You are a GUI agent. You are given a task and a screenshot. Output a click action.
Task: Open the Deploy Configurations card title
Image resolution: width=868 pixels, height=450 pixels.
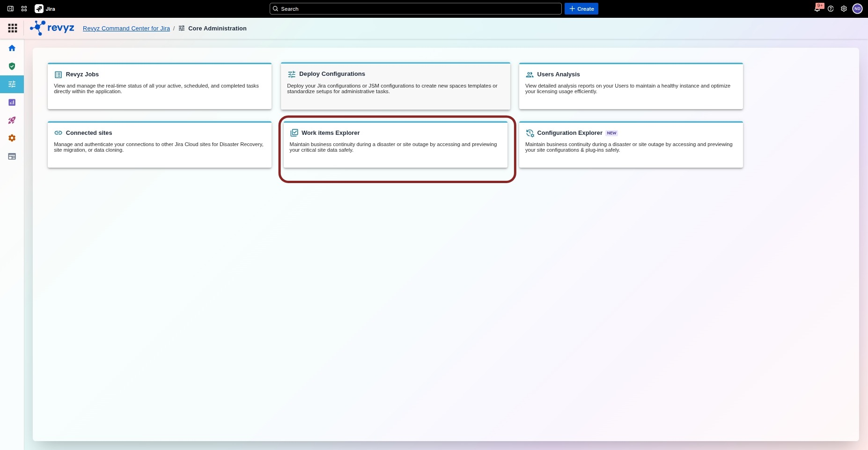(x=332, y=74)
